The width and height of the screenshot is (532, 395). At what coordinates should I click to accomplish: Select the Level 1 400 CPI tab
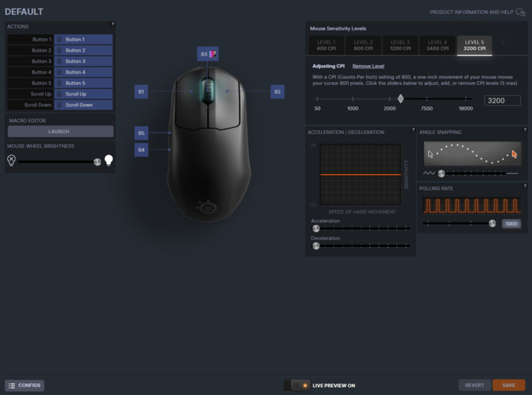(x=326, y=45)
